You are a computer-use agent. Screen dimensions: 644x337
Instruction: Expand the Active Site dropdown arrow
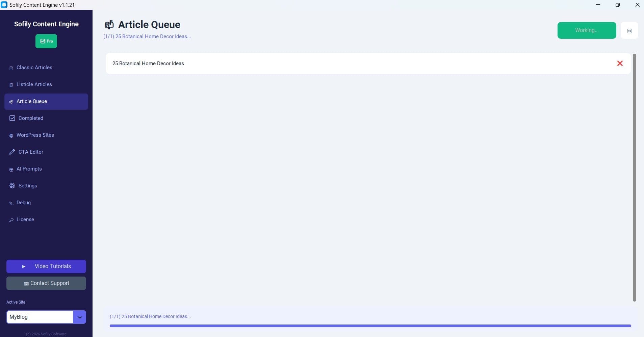click(x=80, y=317)
